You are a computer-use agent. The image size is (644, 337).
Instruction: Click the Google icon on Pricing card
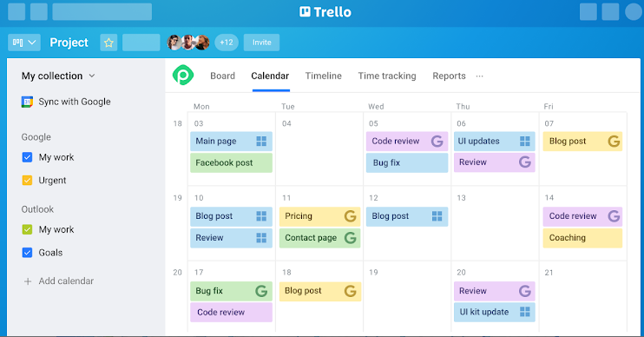[351, 216]
